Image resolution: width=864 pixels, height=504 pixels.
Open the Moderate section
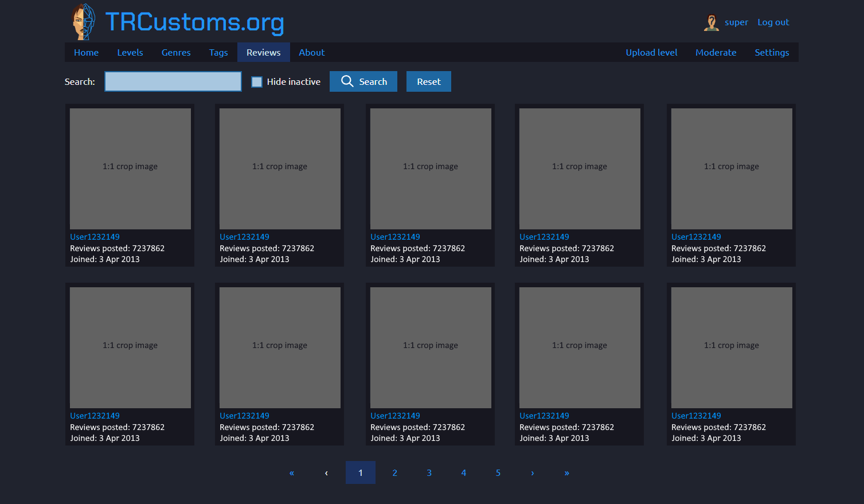click(716, 52)
